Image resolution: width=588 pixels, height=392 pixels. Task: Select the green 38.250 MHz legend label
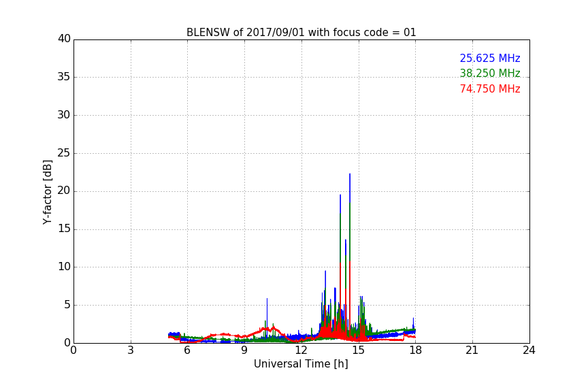[x=490, y=73]
